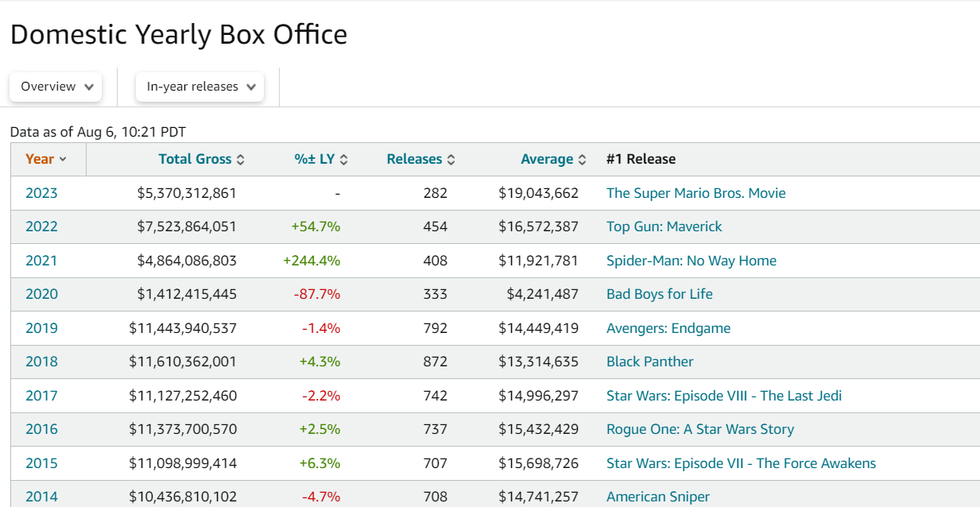Open the 2017 year link
Screen dimensions: 980x507
click(41, 396)
